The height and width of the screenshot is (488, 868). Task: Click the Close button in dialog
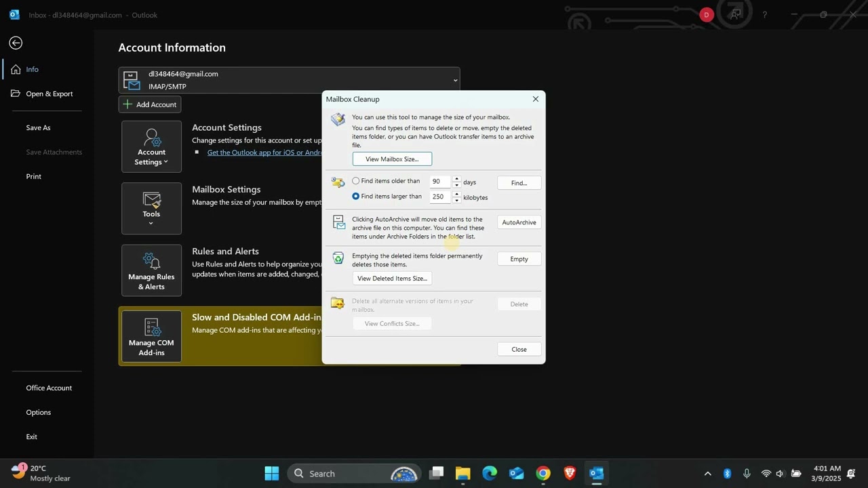(x=519, y=349)
